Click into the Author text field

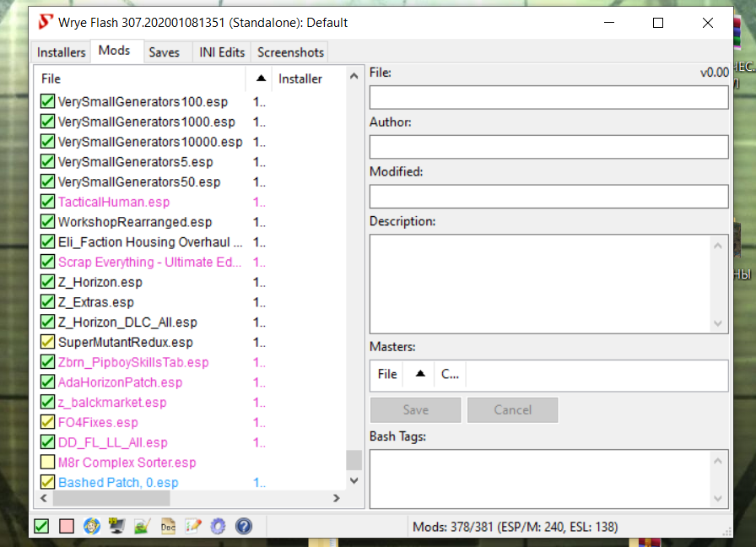point(548,147)
